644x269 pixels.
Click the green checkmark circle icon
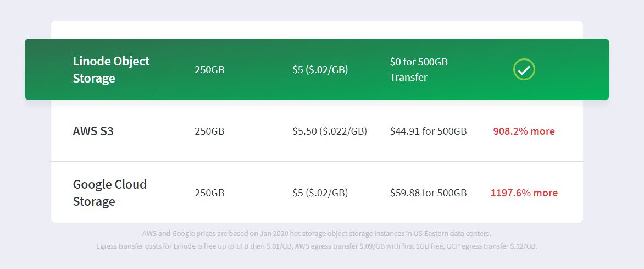pyautogui.click(x=524, y=69)
